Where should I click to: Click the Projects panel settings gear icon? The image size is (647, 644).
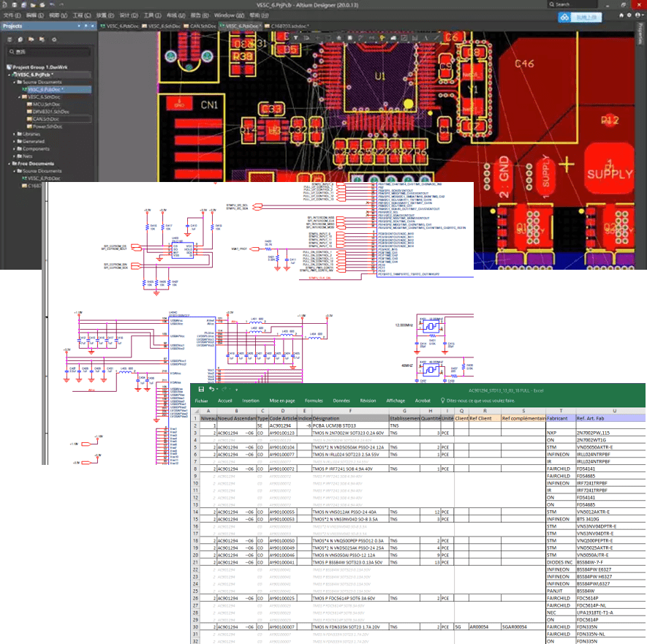(x=56, y=38)
